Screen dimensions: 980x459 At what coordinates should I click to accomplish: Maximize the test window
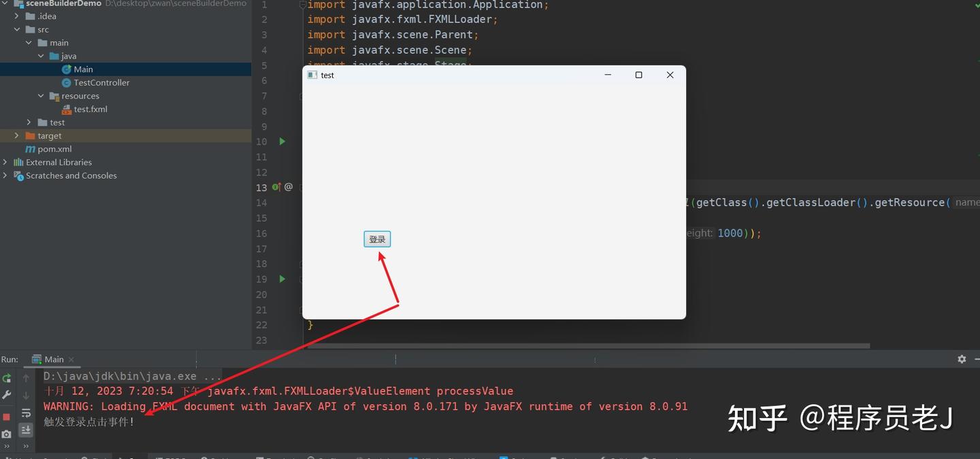pos(638,75)
